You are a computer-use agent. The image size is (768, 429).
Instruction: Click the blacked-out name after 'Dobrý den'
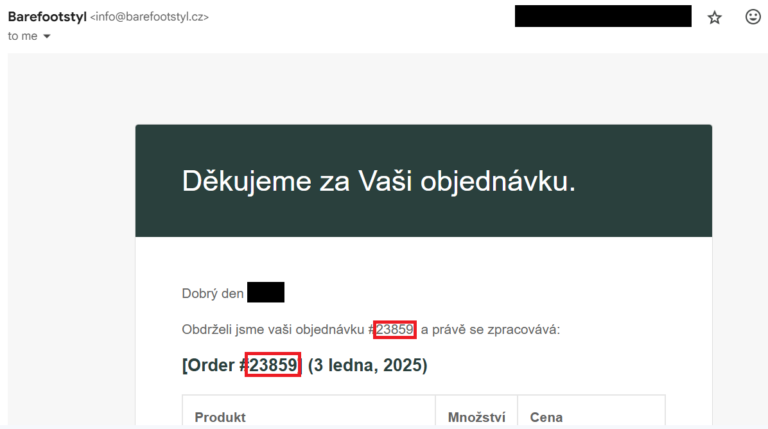click(x=265, y=292)
